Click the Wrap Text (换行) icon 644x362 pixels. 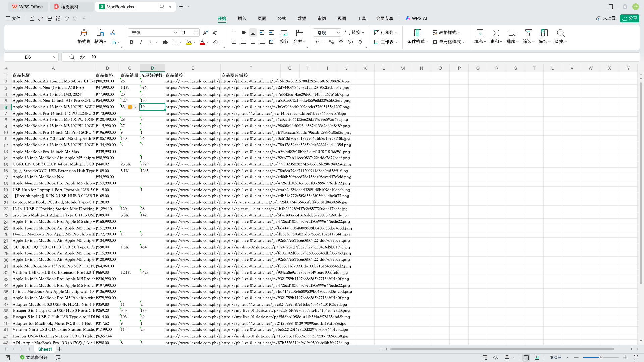[x=284, y=33]
